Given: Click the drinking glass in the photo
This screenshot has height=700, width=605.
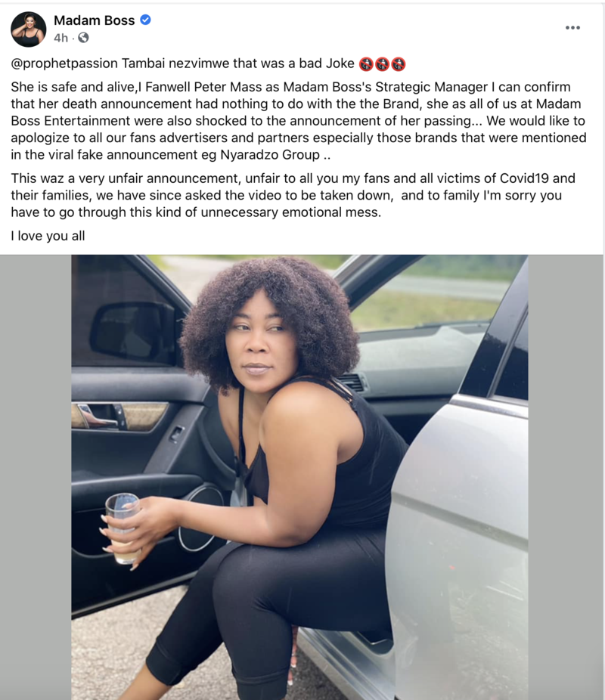Looking at the screenshot, I should [x=123, y=528].
